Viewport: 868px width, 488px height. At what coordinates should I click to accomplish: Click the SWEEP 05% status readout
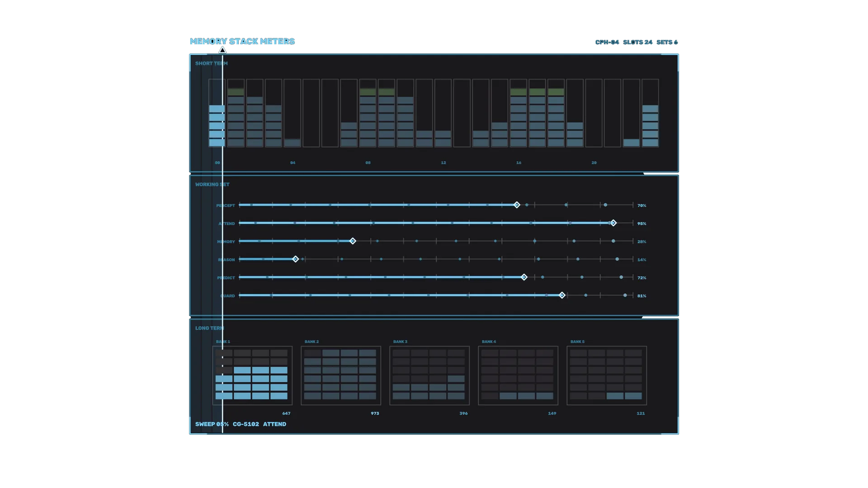212,424
